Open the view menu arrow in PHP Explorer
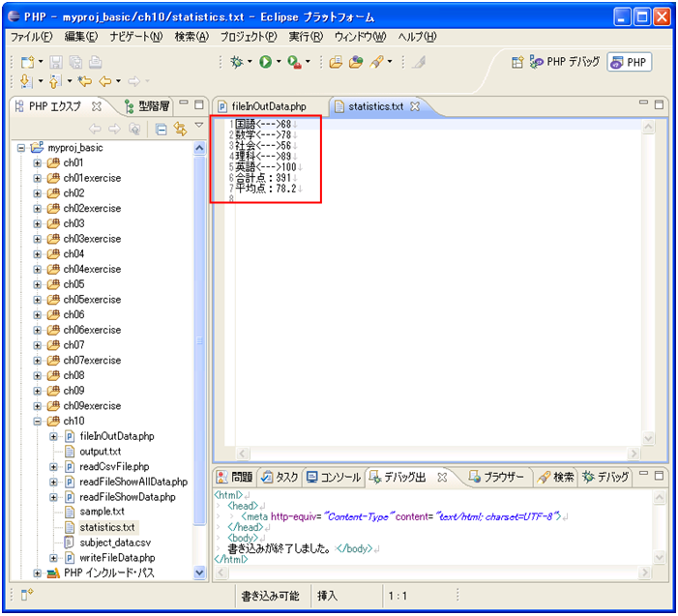Screen dimensions: 678x616 [x=199, y=126]
